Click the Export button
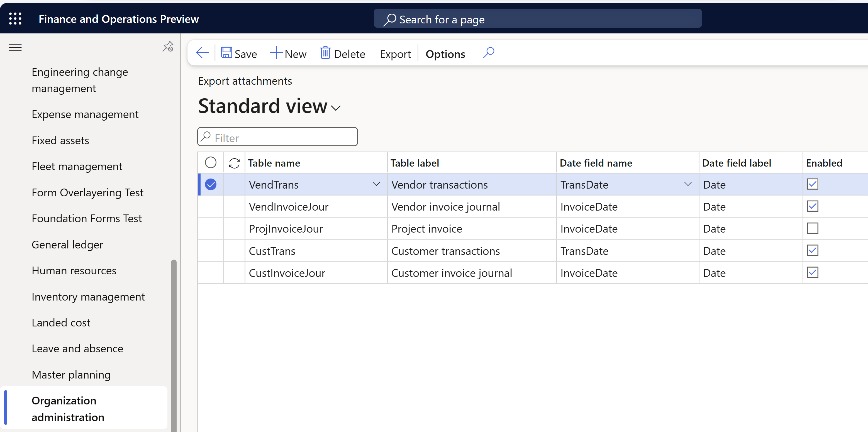Image resolution: width=868 pixels, height=432 pixels. 395,53
